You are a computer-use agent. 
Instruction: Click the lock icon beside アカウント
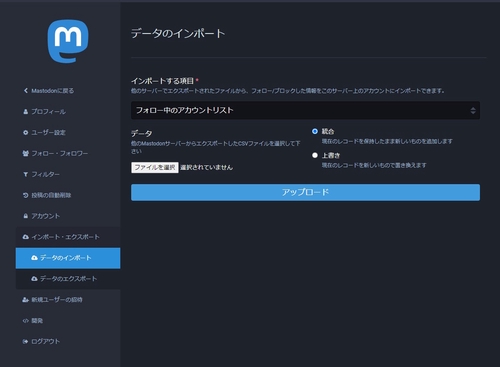[x=26, y=216]
